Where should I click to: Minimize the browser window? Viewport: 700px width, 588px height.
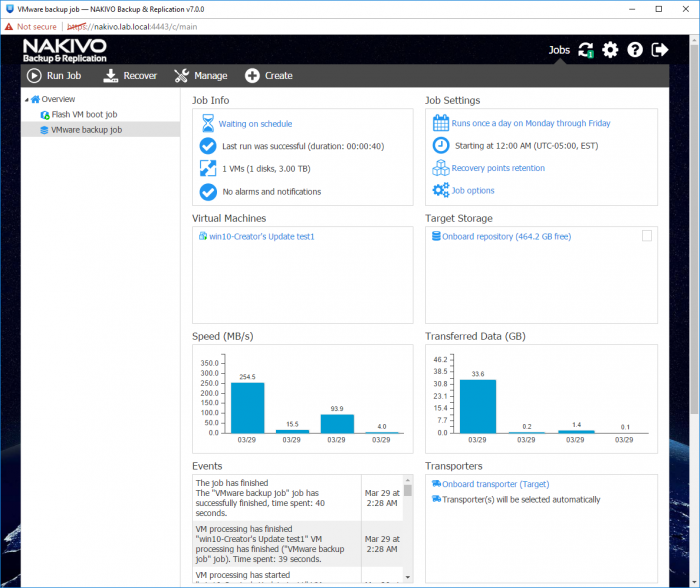point(632,9)
